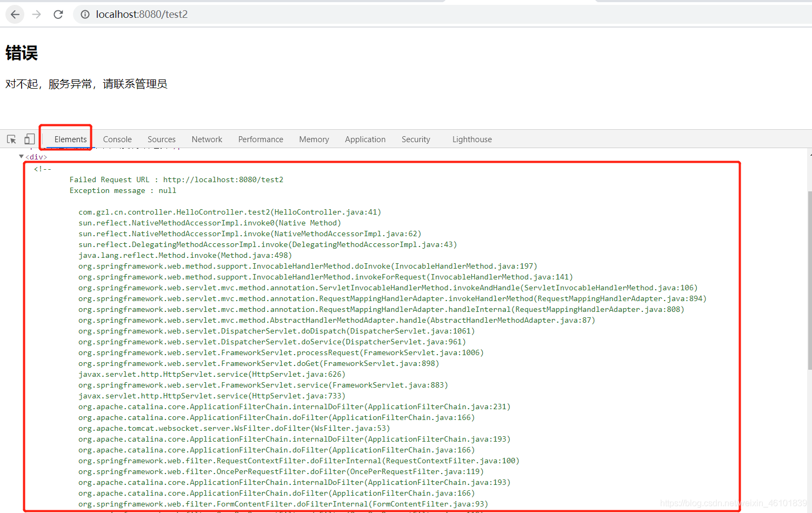Click the browser back arrow
The width and height of the screenshot is (812, 513).
tap(15, 15)
